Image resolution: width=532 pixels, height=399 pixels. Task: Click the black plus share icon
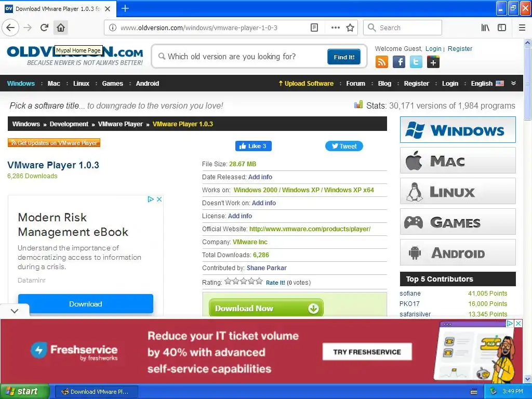[x=433, y=62]
